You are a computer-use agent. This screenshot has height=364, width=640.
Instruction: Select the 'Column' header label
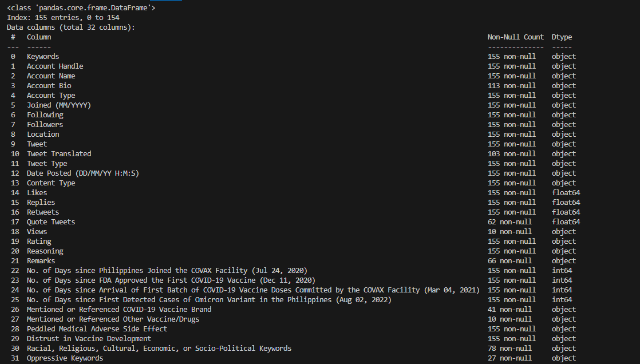click(x=39, y=37)
